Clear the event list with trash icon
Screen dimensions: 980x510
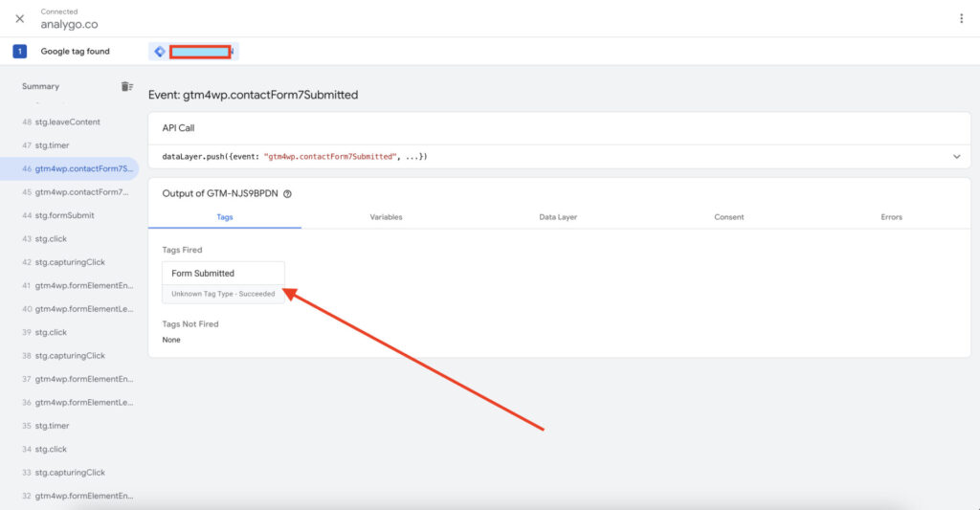(126, 86)
